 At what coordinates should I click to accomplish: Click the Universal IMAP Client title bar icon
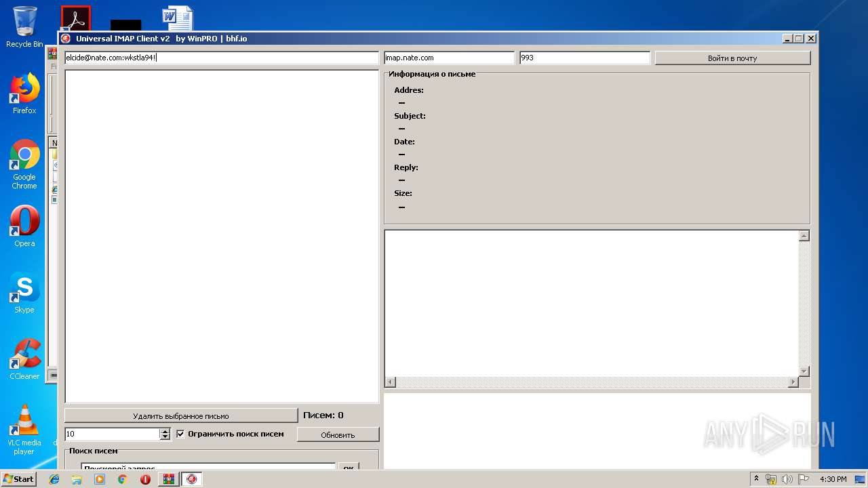click(66, 39)
